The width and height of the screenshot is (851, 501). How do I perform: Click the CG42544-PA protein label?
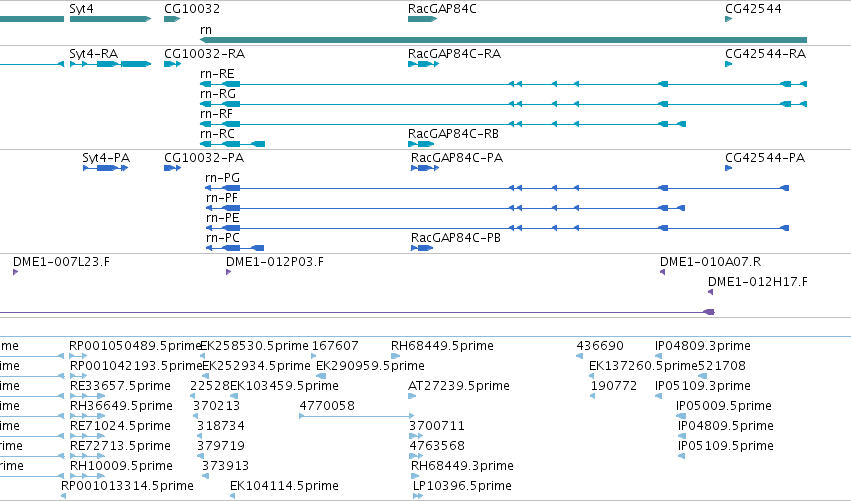[x=765, y=158]
